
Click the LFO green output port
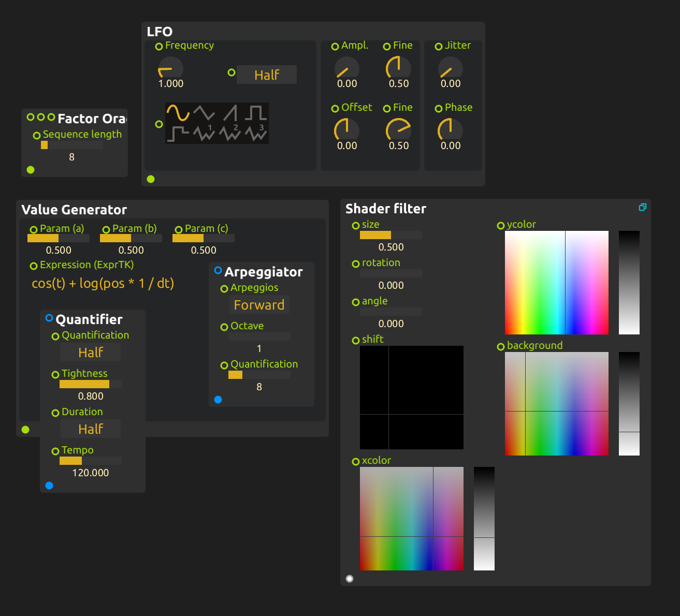click(151, 179)
